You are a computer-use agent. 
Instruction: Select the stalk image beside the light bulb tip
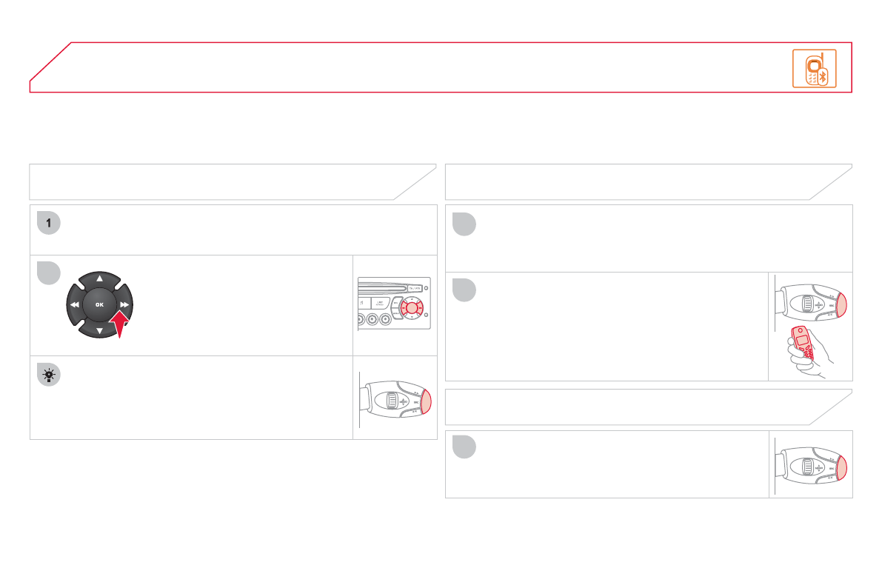point(395,401)
